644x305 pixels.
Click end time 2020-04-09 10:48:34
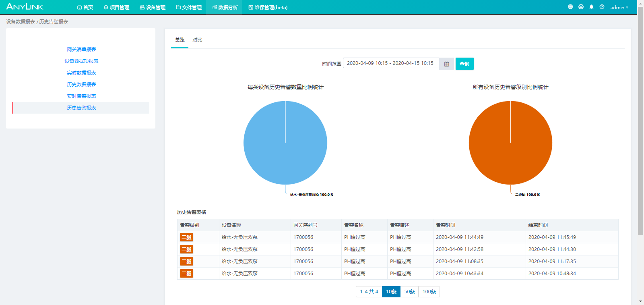click(552, 274)
